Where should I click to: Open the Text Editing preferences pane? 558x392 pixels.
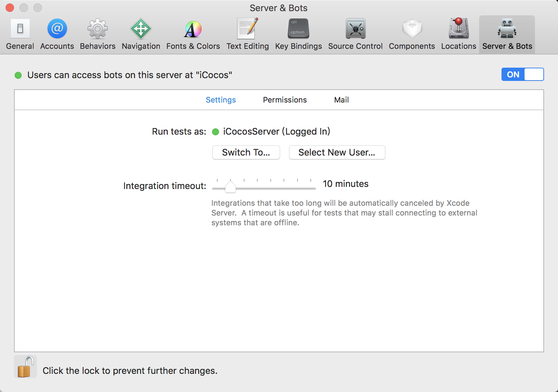248,35
